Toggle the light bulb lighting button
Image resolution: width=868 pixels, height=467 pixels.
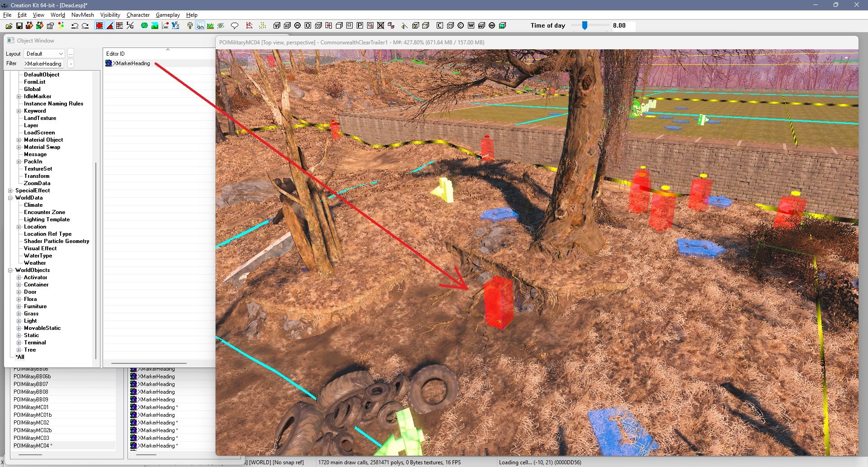[x=190, y=26]
